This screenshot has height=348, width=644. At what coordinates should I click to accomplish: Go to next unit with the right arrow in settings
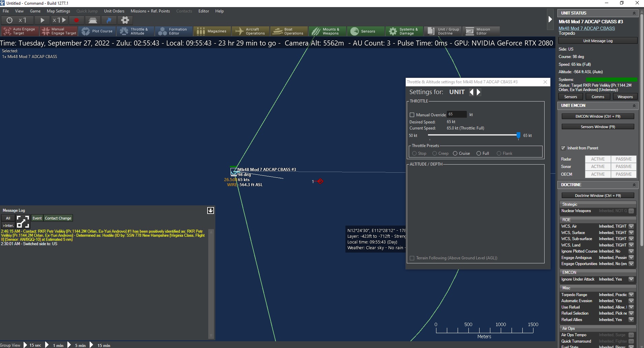coord(479,92)
